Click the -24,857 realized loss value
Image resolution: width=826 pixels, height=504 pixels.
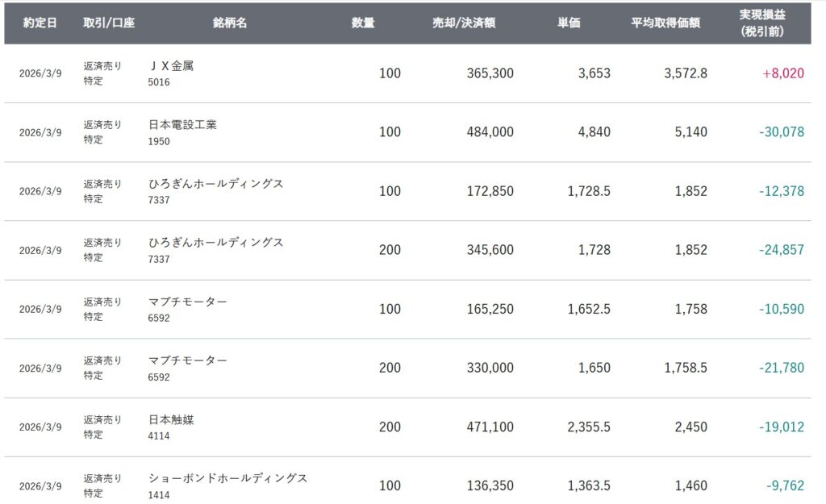click(781, 250)
